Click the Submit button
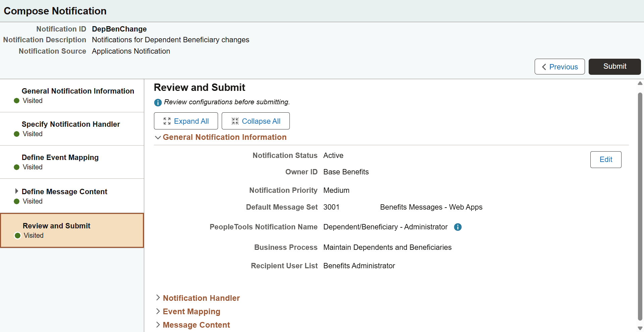 [614, 66]
